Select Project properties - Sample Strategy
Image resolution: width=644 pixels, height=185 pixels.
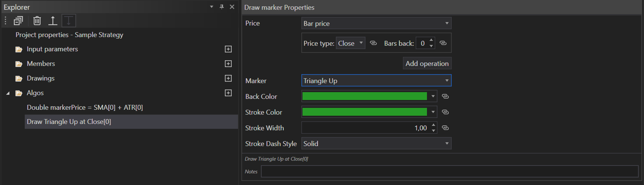[69, 35]
